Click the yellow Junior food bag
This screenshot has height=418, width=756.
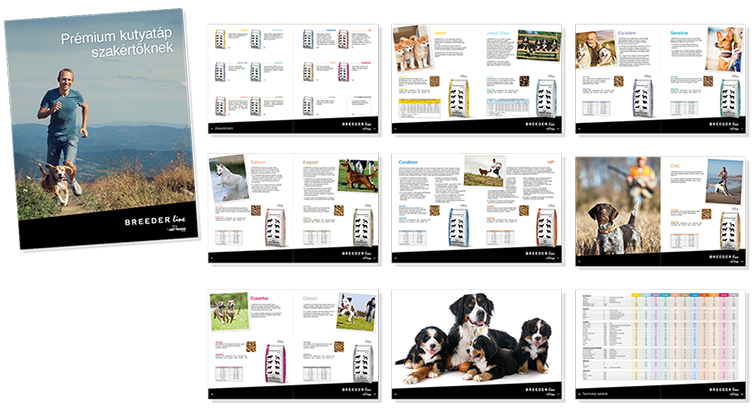pyautogui.click(x=458, y=98)
